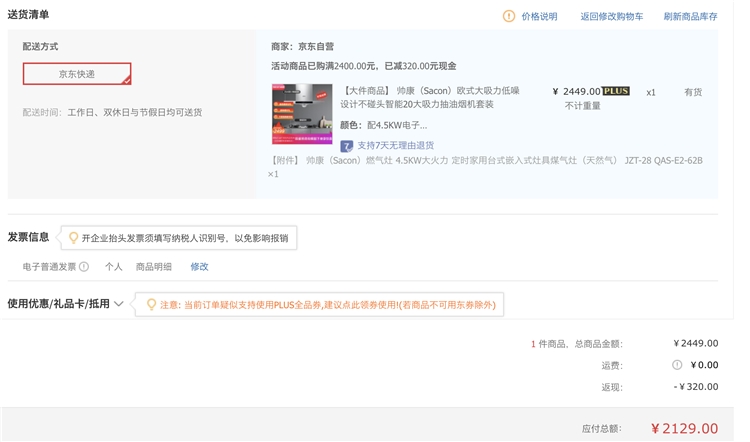The width and height of the screenshot is (750, 442).
Task: Click the 配送时间 delivery time text
Action: 112,112
